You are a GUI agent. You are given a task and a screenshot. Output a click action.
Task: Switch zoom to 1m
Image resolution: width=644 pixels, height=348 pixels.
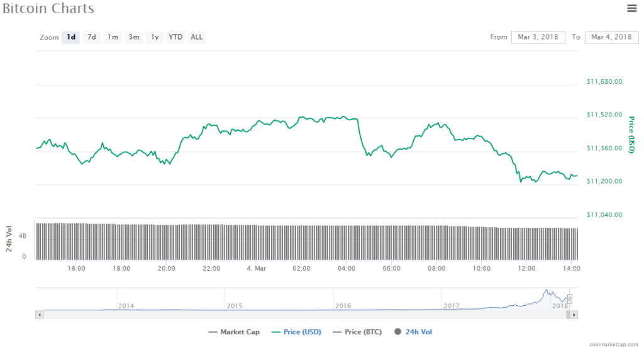(113, 37)
